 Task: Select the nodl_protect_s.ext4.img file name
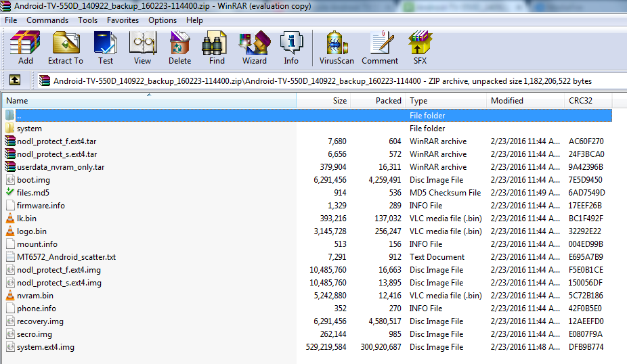point(59,283)
